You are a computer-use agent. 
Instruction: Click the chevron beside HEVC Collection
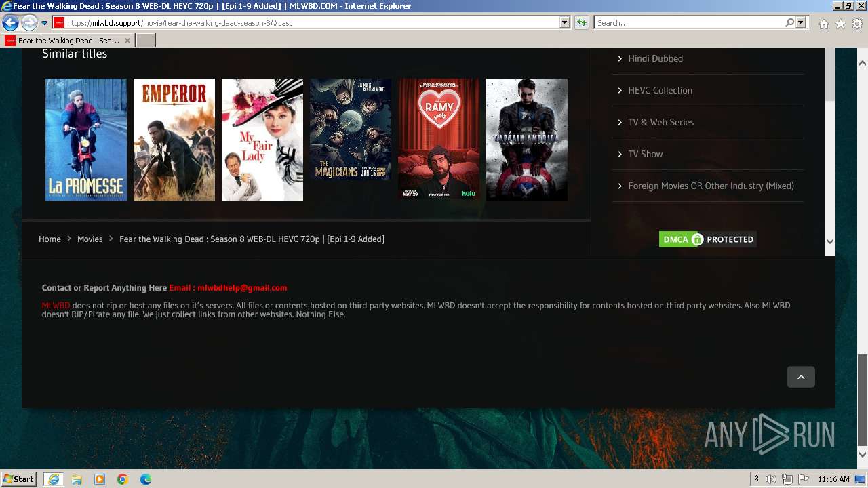(x=620, y=90)
